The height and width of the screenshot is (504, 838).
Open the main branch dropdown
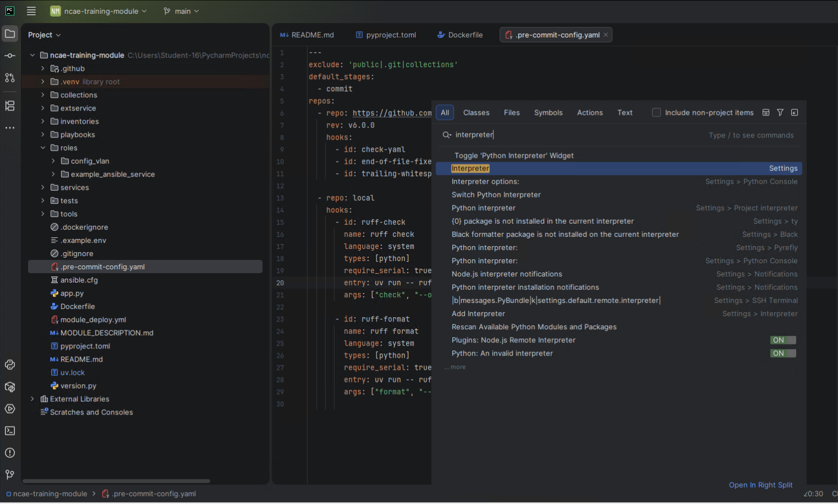point(181,11)
